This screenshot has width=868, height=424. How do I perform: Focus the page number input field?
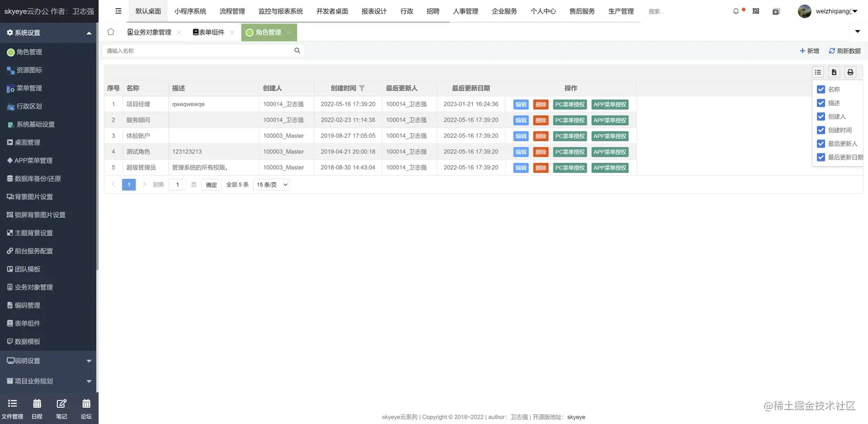(x=177, y=185)
